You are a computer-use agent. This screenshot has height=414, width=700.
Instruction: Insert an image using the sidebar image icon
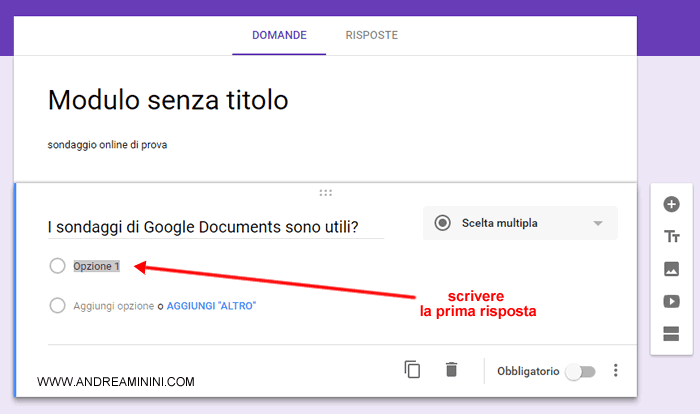(x=671, y=269)
